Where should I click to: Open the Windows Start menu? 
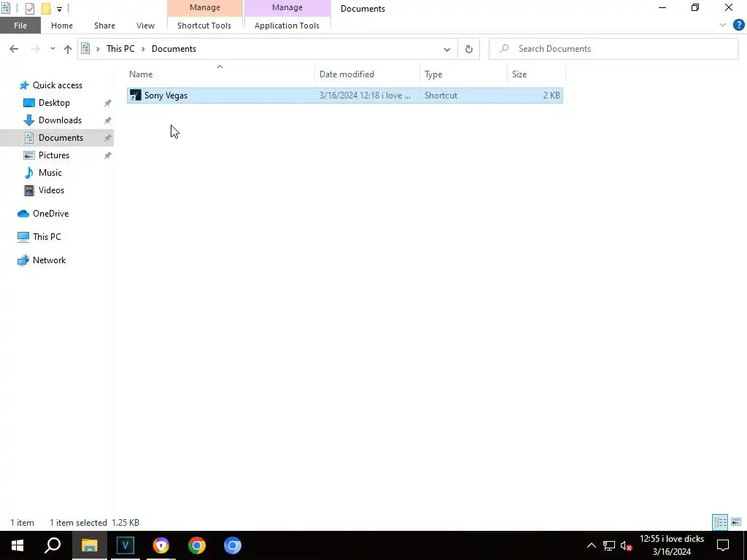tap(18, 545)
